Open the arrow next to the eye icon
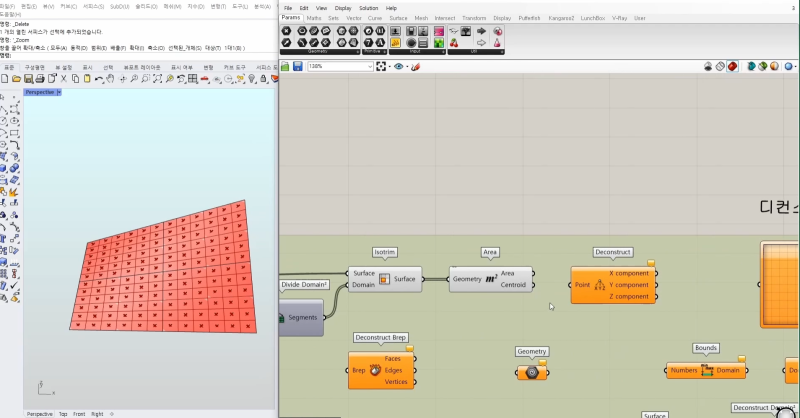800x418 pixels. (407, 67)
